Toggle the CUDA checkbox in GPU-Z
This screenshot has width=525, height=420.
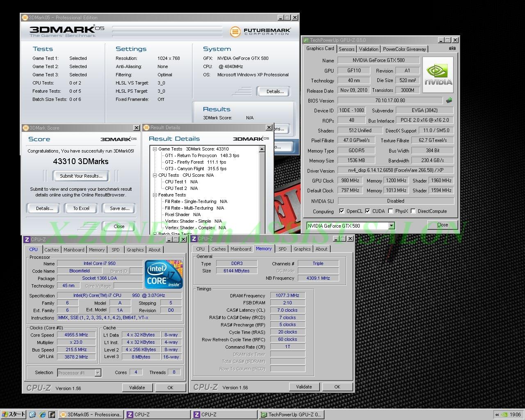(x=367, y=211)
